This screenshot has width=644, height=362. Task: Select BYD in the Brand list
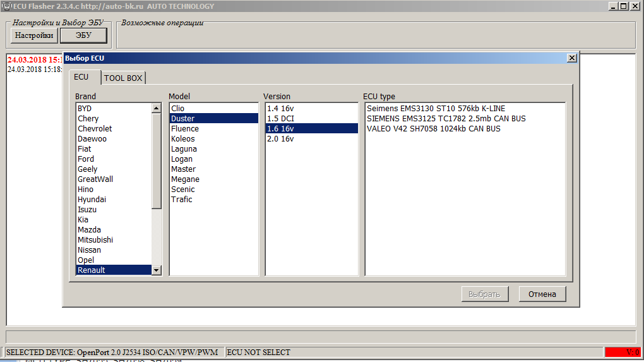click(114, 109)
